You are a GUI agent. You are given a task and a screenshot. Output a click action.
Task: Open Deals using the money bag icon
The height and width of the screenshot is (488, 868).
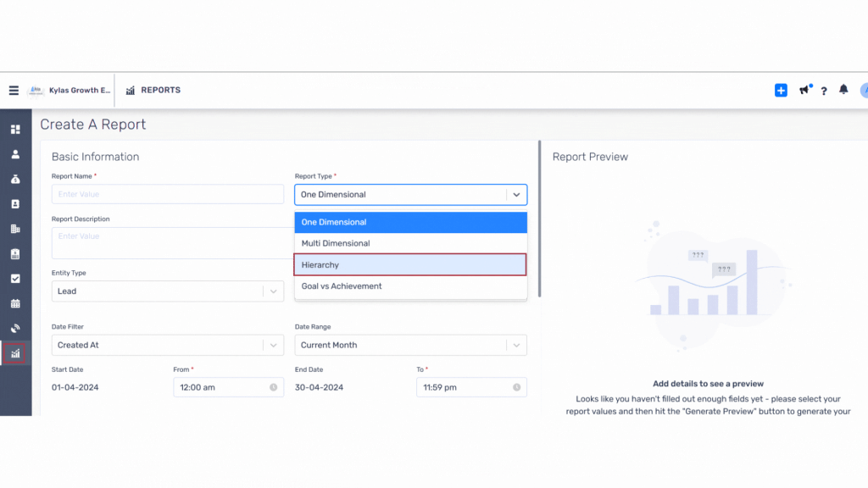[14, 179]
